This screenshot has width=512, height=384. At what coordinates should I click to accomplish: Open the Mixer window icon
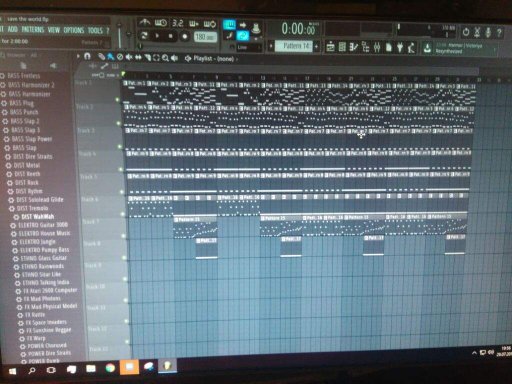pyautogui.click(x=377, y=47)
